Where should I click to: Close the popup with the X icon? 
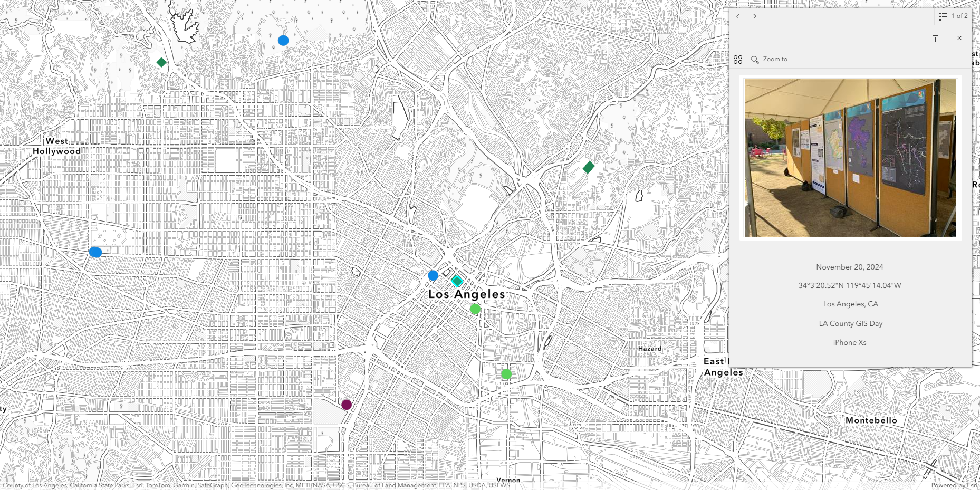click(959, 38)
